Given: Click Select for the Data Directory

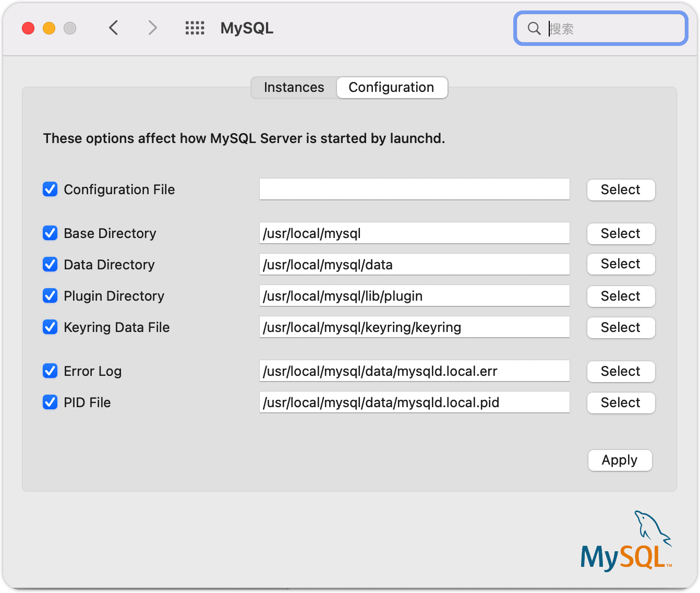Looking at the screenshot, I should pos(621,264).
